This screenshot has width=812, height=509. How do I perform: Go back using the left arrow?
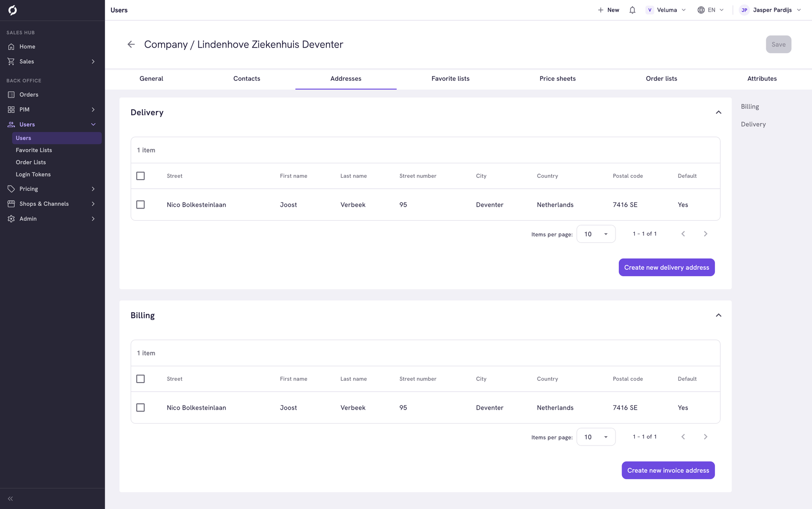[131, 44]
